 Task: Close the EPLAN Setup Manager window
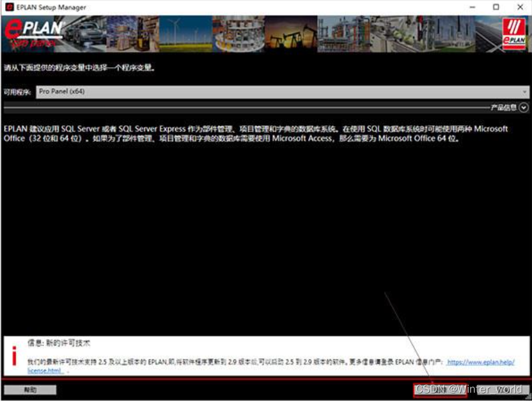coord(520,7)
